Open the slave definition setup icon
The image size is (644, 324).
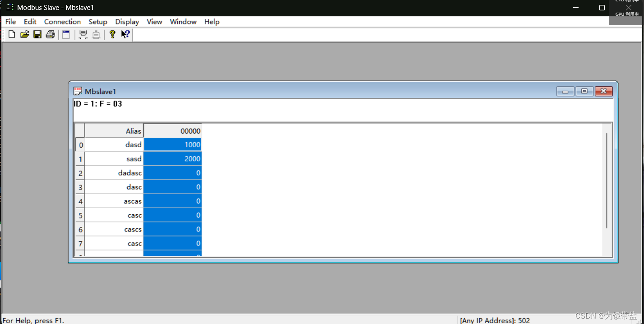tap(66, 34)
